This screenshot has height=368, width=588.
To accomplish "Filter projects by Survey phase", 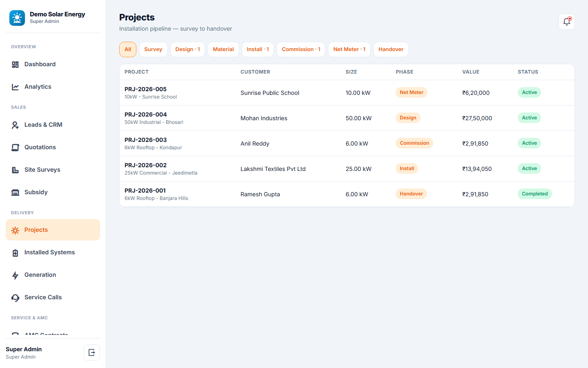I will point(153,49).
